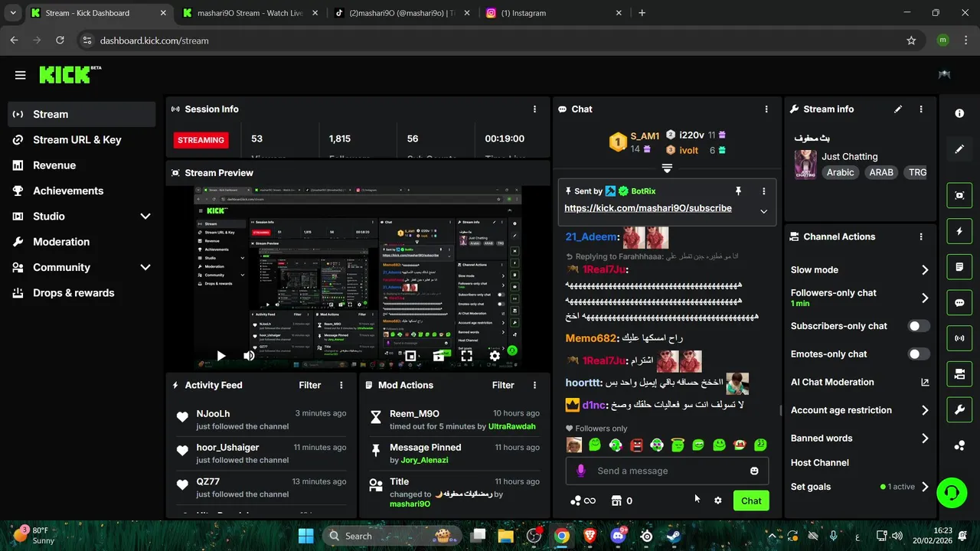Enter fullscreen in stream preview
The height and width of the screenshot is (551, 980).
coord(466,356)
